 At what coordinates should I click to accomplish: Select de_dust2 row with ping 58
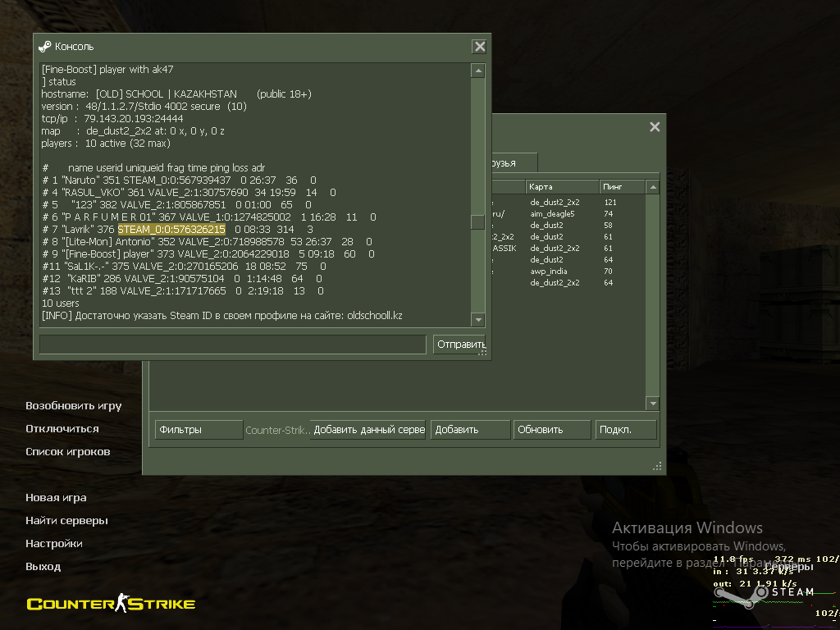click(568, 226)
